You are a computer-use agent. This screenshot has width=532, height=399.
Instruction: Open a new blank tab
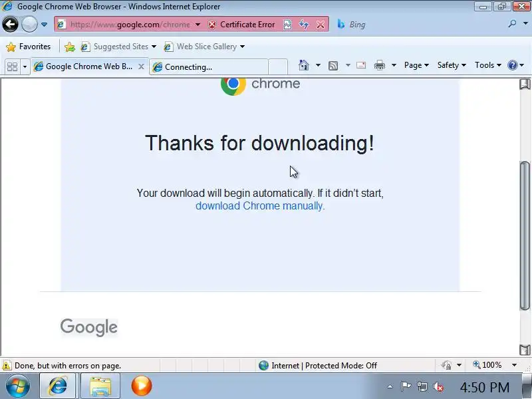tap(278, 67)
